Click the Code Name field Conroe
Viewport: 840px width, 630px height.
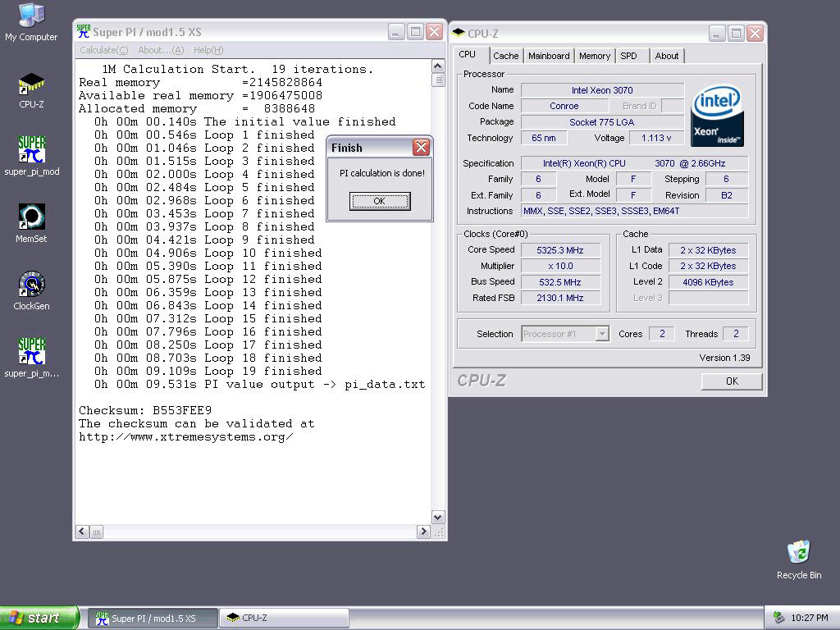coord(564,106)
